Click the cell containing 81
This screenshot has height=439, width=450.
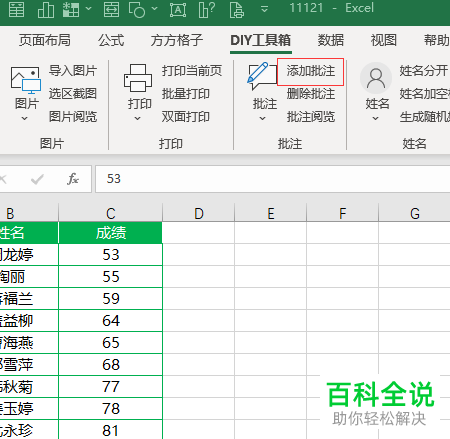(x=110, y=430)
